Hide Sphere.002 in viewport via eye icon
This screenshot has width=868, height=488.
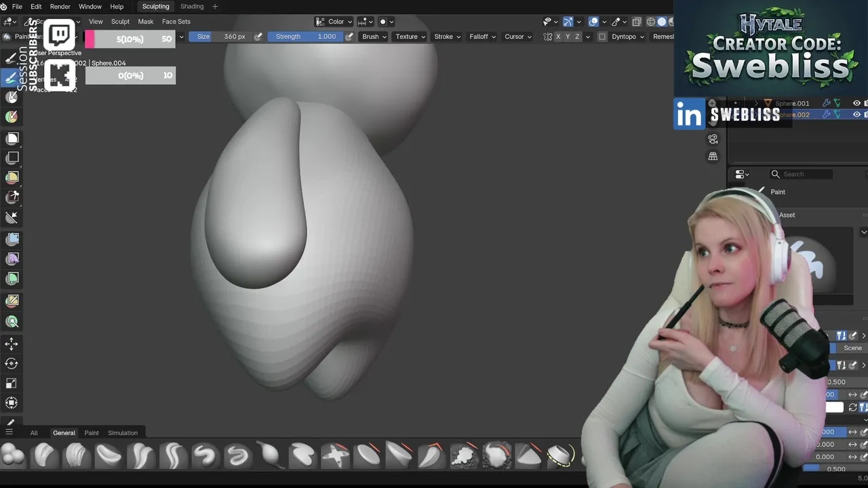[856, 115]
